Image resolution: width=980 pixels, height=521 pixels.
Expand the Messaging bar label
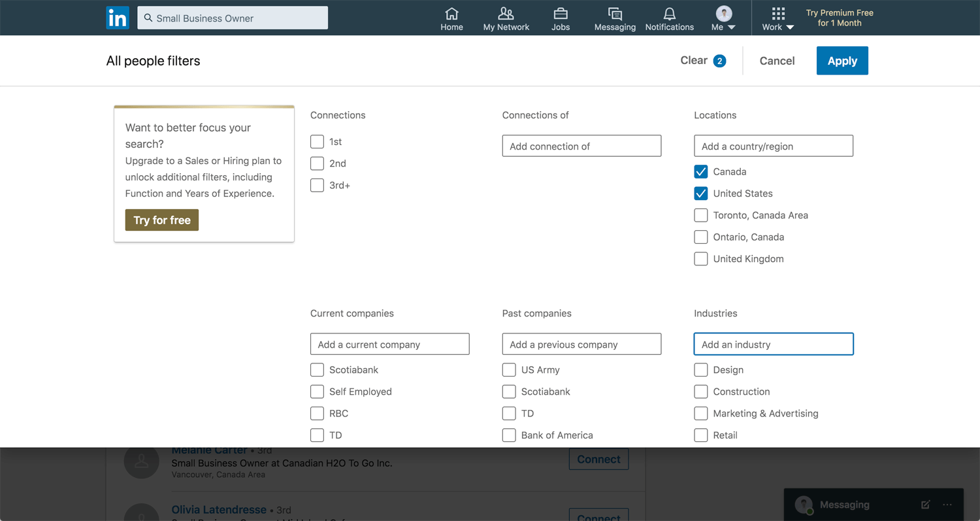point(844,505)
